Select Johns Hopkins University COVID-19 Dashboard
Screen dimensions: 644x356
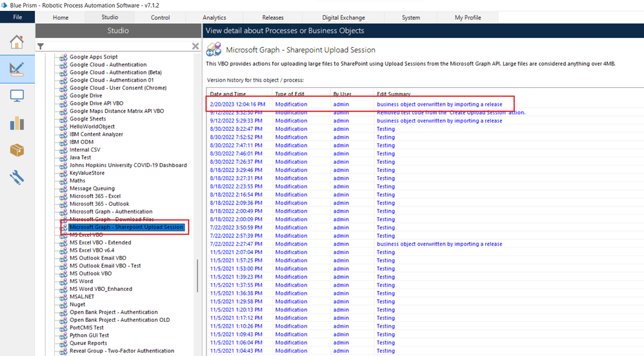click(128, 165)
